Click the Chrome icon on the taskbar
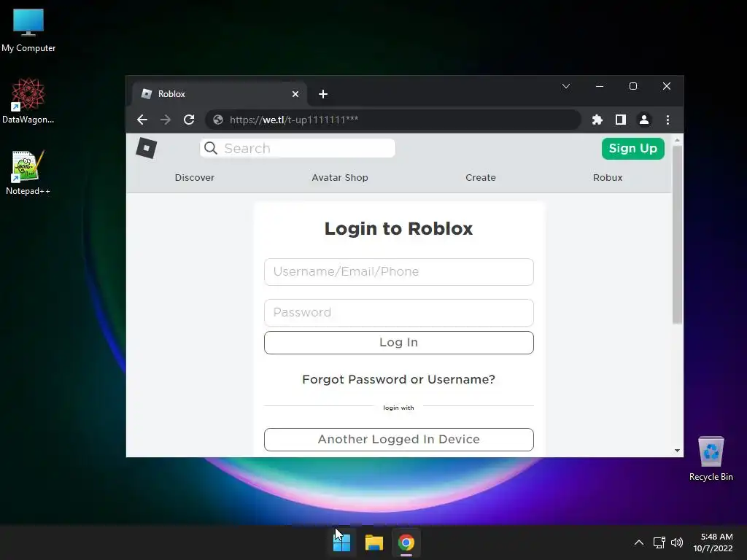The width and height of the screenshot is (747, 560). [406, 542]
